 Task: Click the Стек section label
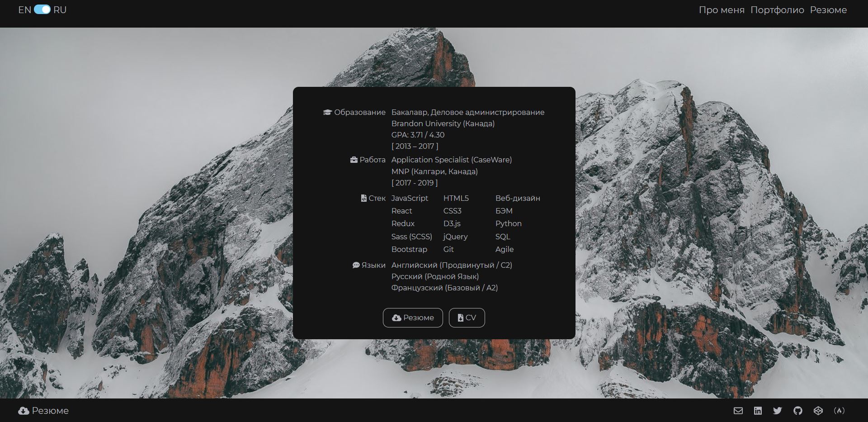coord(377,198)
